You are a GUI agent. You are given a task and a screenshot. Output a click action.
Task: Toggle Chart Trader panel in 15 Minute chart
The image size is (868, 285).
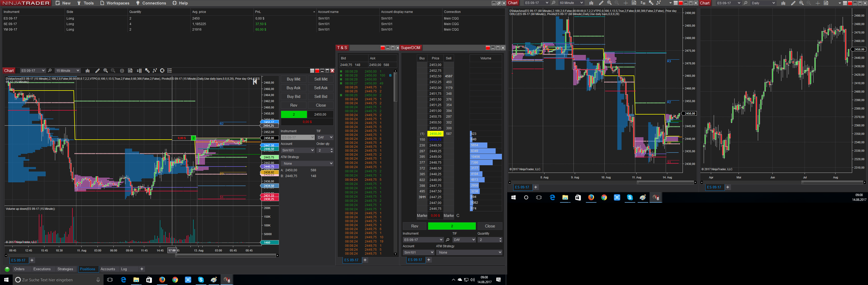[139, 71]
